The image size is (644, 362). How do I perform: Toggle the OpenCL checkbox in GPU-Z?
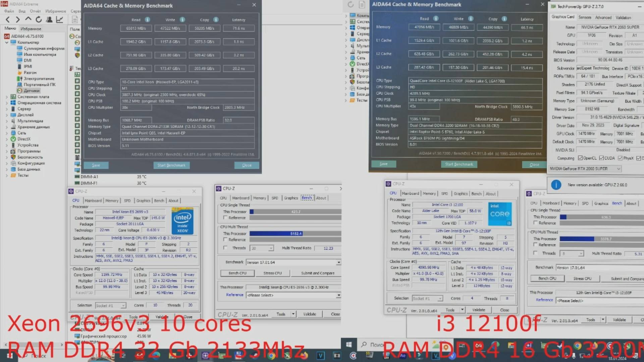pyautogui.click(x=580, y=158)
